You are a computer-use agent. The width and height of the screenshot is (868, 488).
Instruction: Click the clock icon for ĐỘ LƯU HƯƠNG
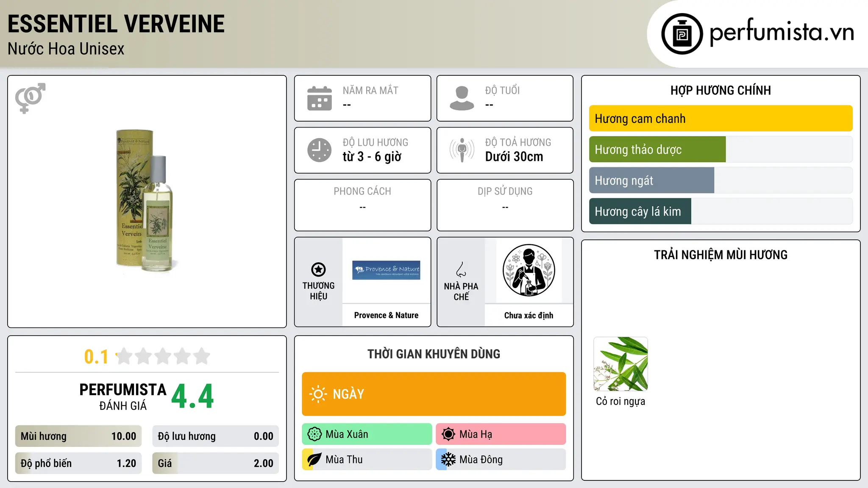[x=320, y=150]
